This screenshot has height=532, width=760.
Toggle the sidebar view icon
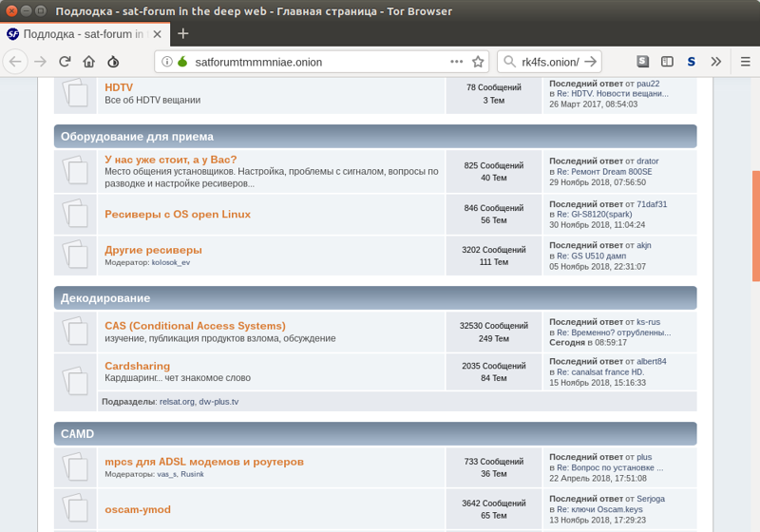(668, 62)
